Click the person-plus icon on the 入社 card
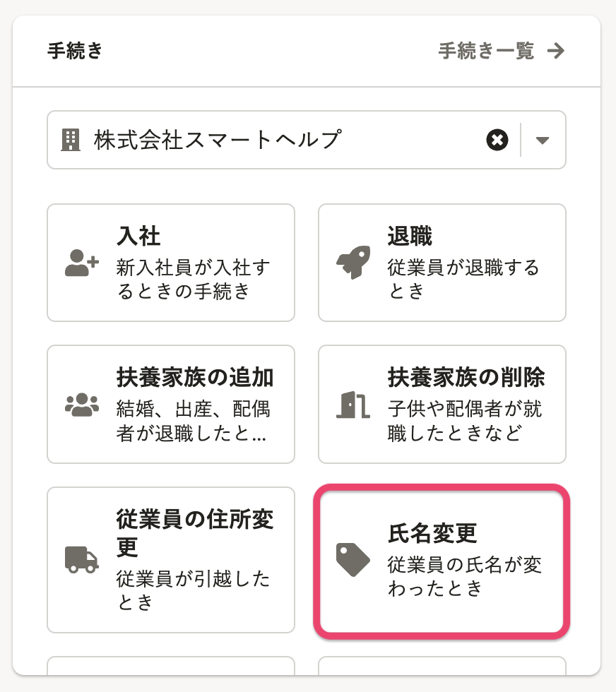Image resolution: width=616 pixels, height=692 pixels. click(81, 263)
